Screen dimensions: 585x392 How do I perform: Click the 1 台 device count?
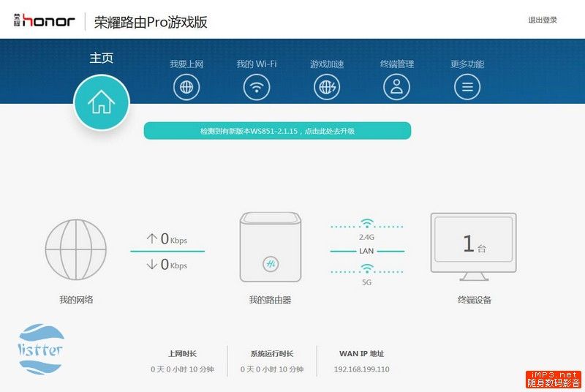474,244
